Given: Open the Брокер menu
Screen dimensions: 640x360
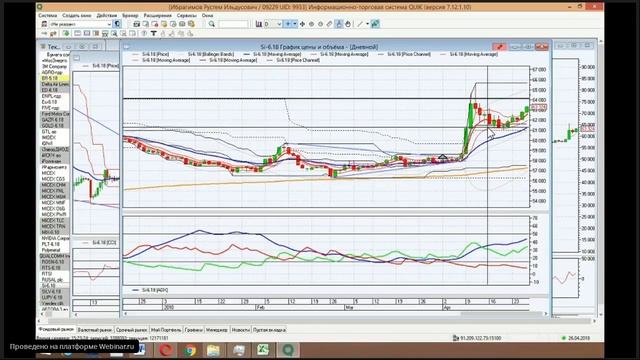Looking at the screenshot, I should [130, 16].
